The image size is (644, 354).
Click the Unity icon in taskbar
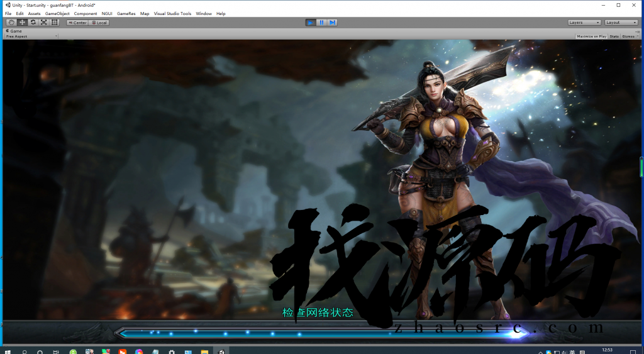[x=221, y=352]
